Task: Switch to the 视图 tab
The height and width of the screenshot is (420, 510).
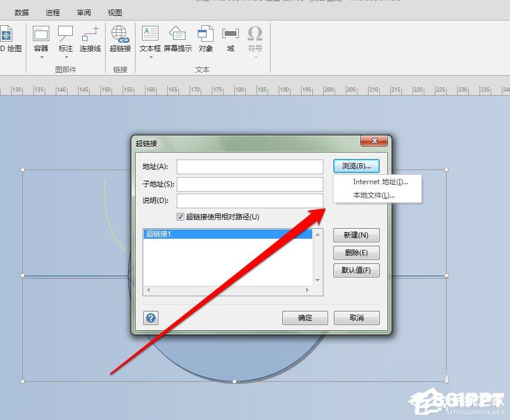Action: [x=115, y=13]
